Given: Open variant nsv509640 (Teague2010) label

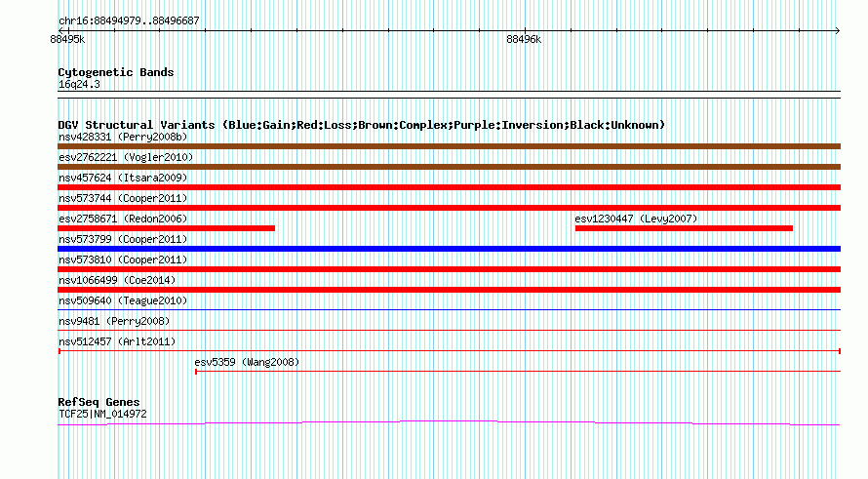Looking at the screenshot, I should point(123,300).
